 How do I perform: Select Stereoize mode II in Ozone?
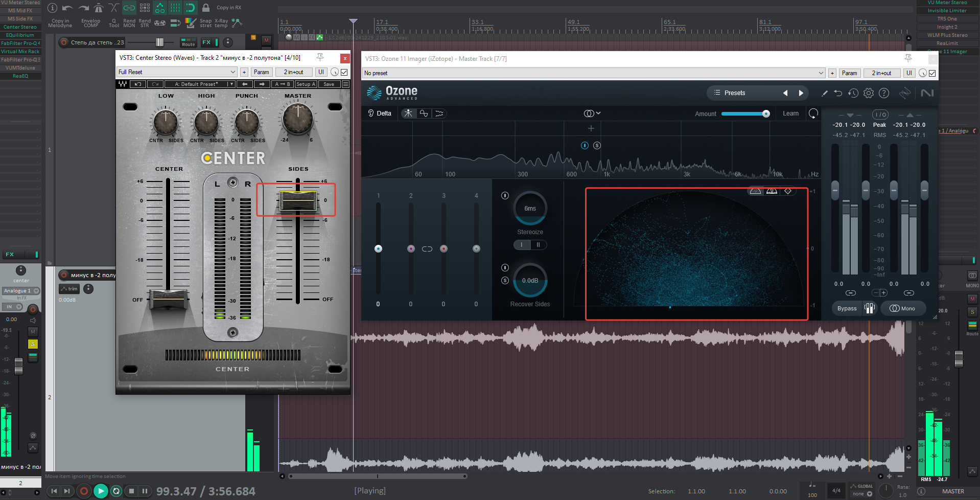point(538,245)
